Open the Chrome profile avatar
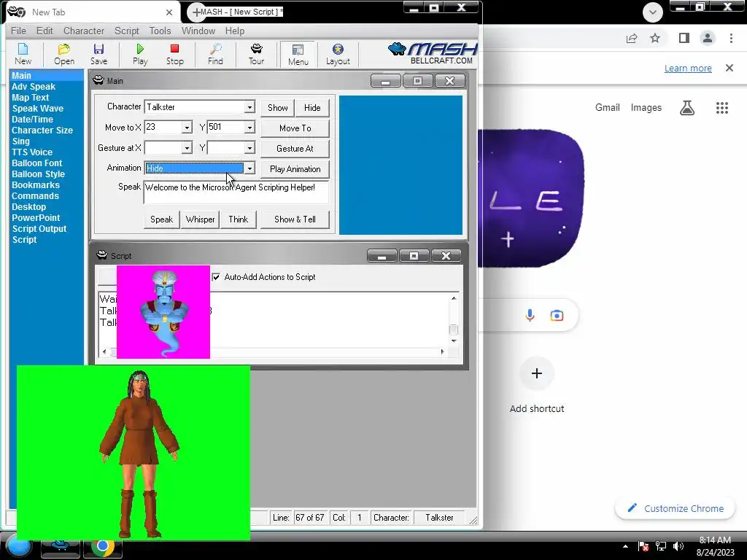The height and width of the screenshot is (560, 747). pyautogui.click(x=708, y=38)
